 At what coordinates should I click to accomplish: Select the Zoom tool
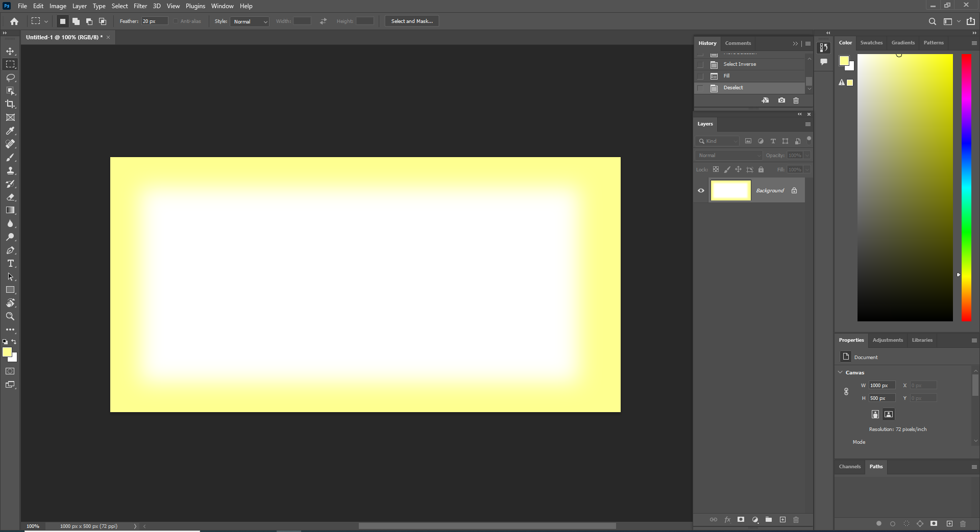pyautogui.click(x=10, y=316)
